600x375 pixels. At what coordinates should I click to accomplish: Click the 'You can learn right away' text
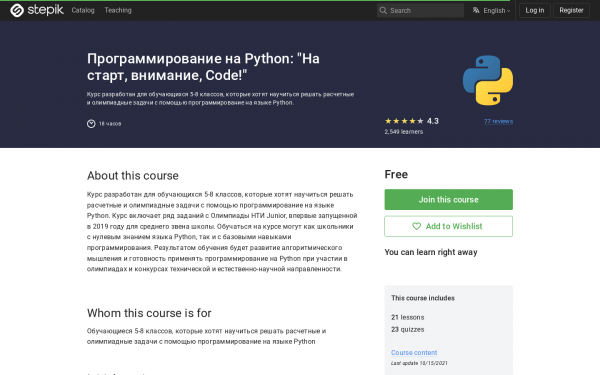click(431, 252)
